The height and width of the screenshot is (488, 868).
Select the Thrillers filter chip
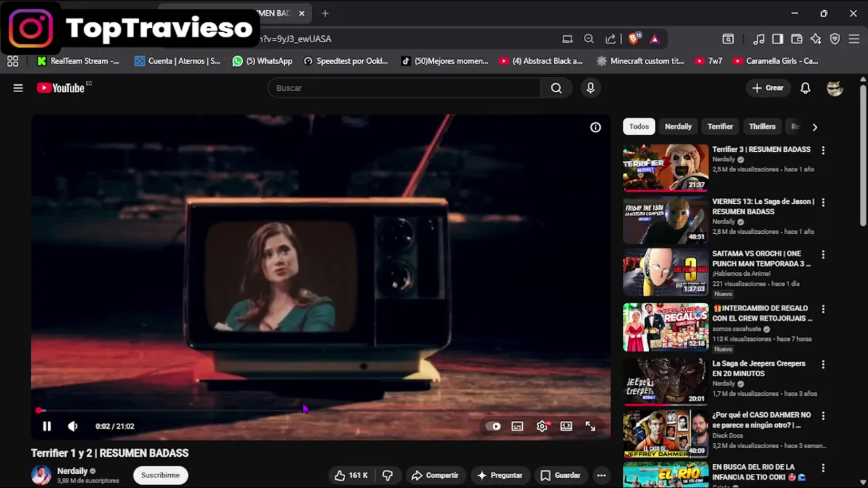pos(762,127)
